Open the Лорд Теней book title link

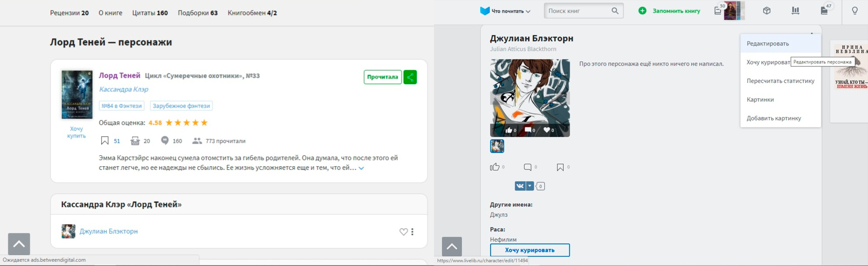119,76
